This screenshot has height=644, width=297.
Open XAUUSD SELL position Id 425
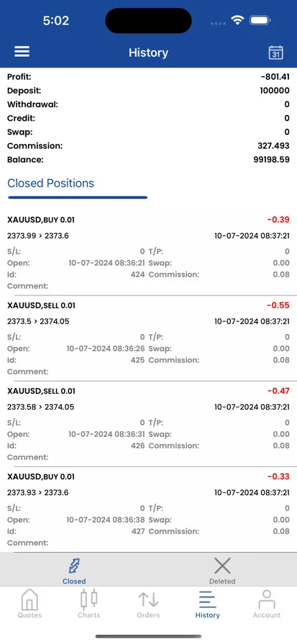(148, 339)
